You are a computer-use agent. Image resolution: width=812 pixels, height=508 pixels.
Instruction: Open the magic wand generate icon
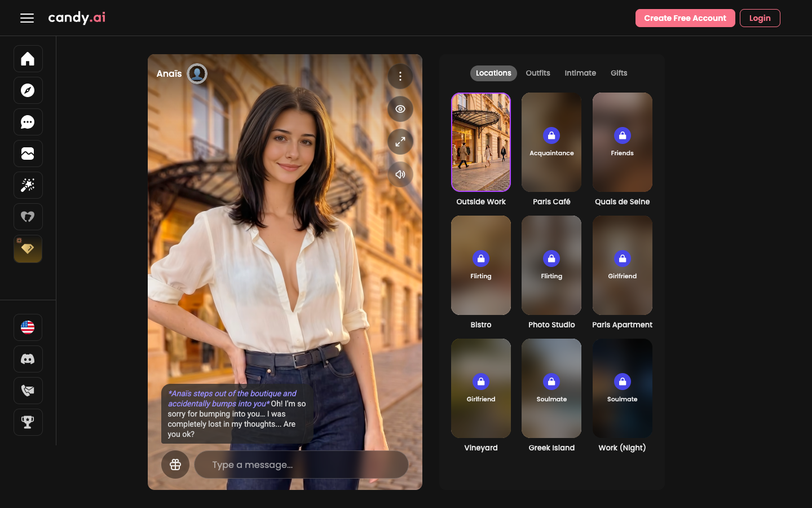pyautogui.click(x=28, y=185)
